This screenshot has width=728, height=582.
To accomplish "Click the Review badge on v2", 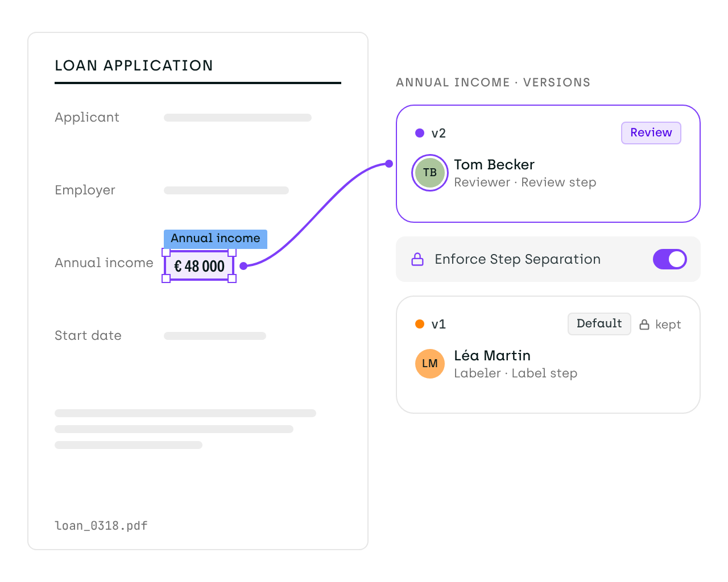I will pyautogui.click(x=651, y=133).
